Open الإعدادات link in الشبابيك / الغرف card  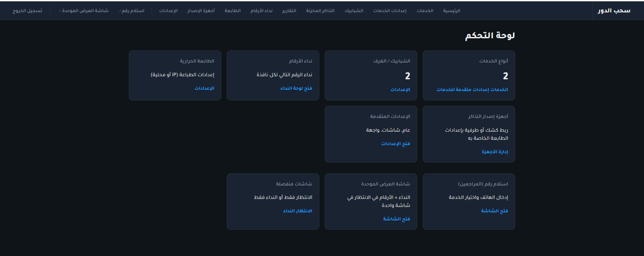coord(400,90)
